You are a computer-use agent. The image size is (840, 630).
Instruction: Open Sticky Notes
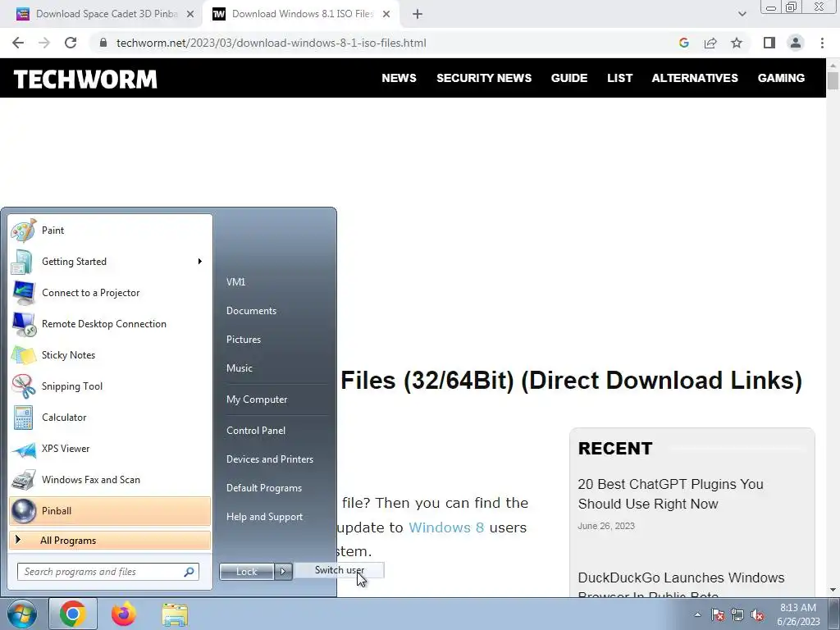pyautogui.click(x=110, y=355)
